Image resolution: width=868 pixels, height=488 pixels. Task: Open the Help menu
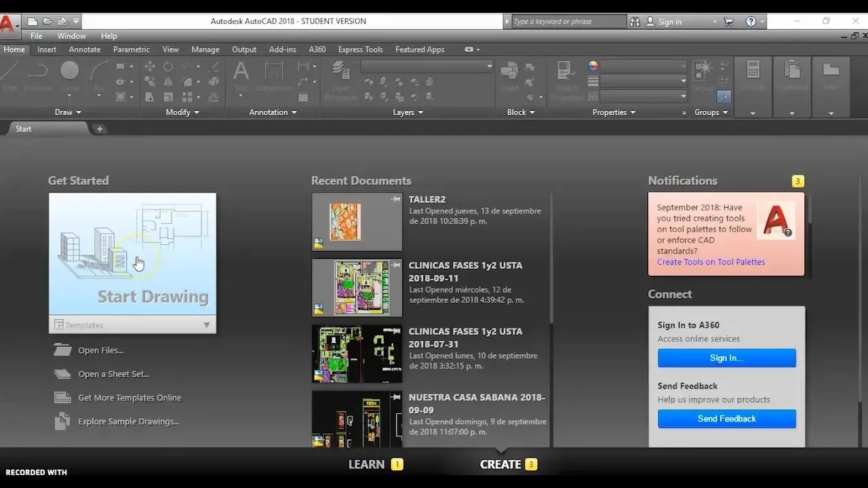pyautogui.click(x=108, y=36)
